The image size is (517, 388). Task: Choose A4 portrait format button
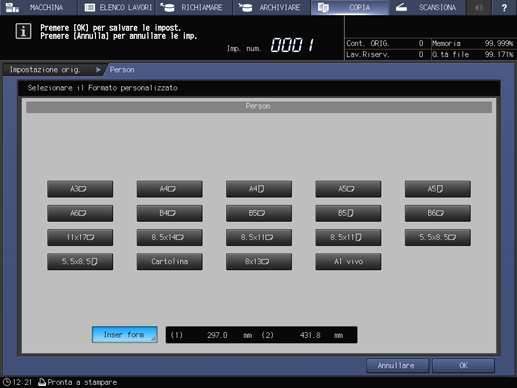[x=259, y=189]
